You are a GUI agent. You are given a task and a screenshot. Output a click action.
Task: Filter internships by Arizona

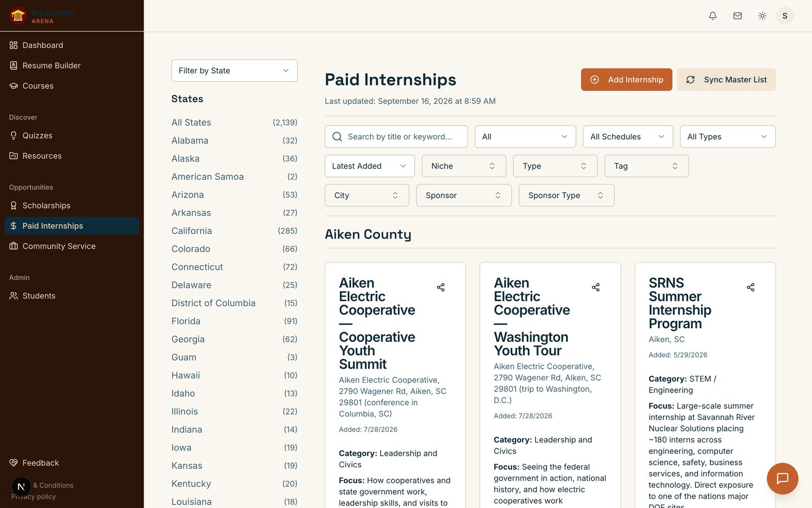coord(234,195)
